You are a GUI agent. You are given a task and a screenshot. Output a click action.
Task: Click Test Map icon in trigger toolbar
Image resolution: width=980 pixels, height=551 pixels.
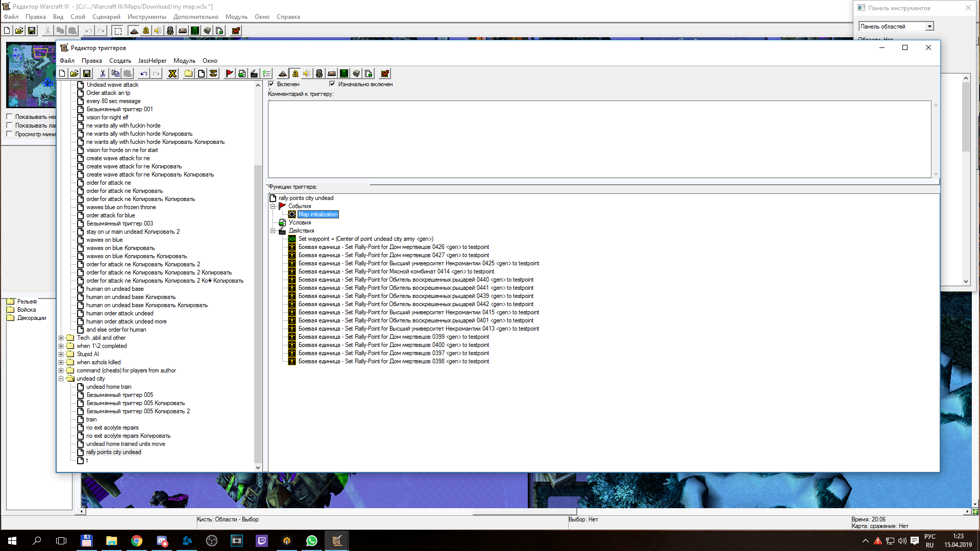[x=385, y=73]
